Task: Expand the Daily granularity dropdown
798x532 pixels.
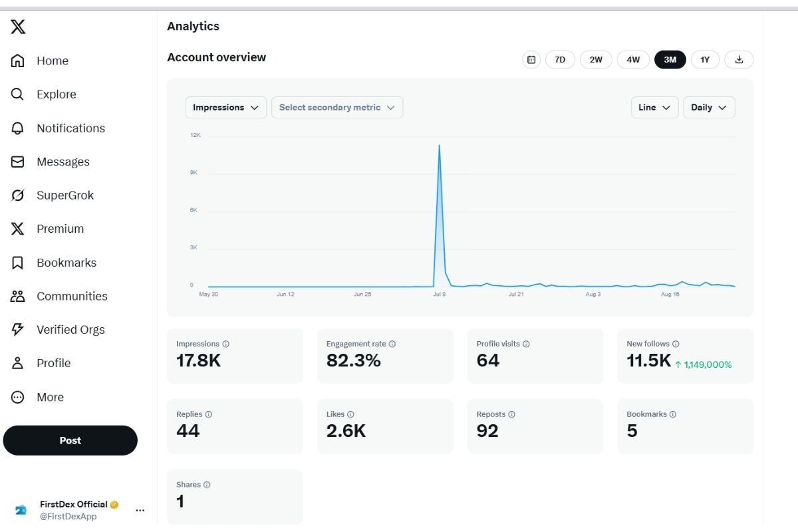Action: point(709,108)
